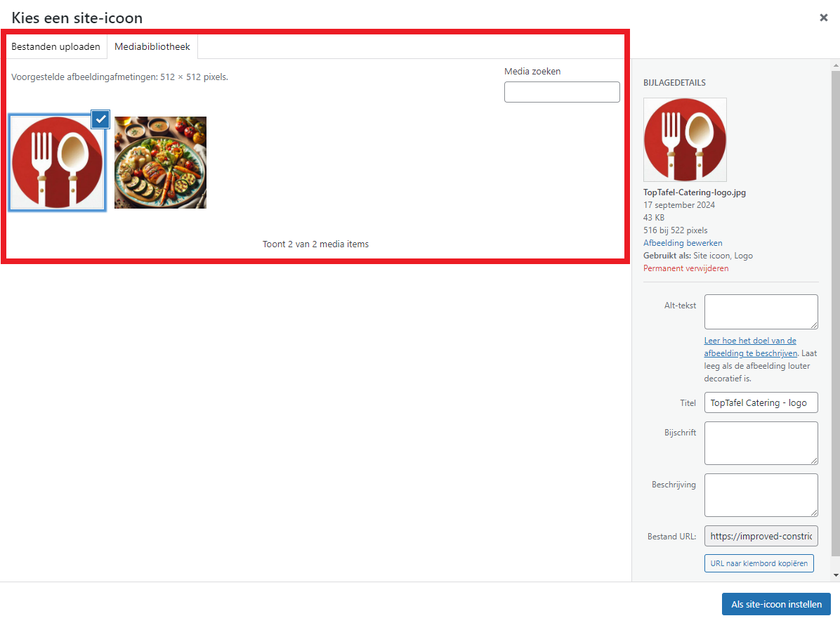Deselect the checkmark on the logo thumbnail
This screenshot has height=623, width=840.
click(x=100, y=119)
